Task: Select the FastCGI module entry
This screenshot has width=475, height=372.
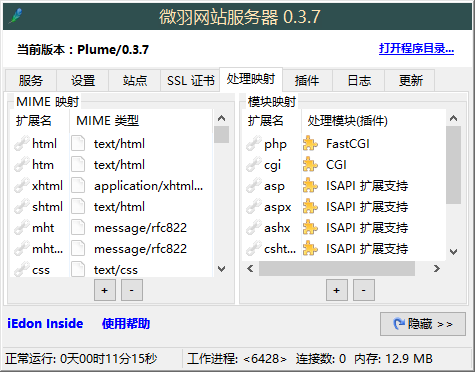Action: coord(348,144)
